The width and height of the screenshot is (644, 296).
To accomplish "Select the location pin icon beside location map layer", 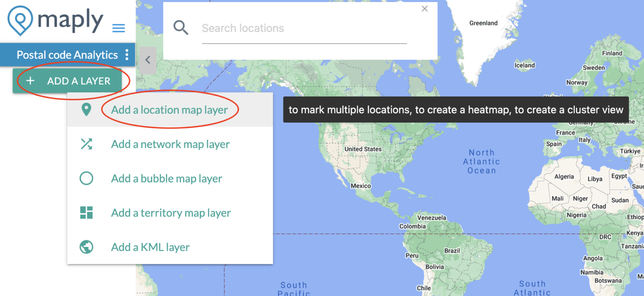I will tap(87, 110).
